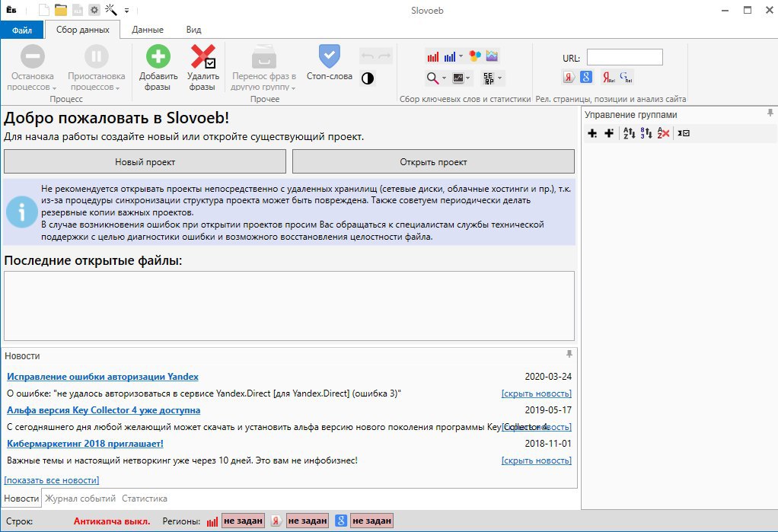Open link Альфа версия Key Collector 4
778x532 pixels.
(104, 410)
